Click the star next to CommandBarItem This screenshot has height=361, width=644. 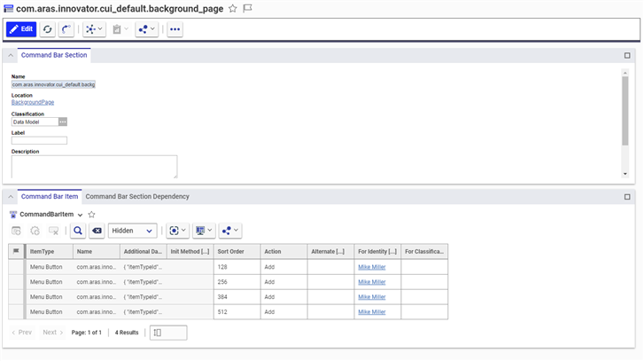coord(91,215)
